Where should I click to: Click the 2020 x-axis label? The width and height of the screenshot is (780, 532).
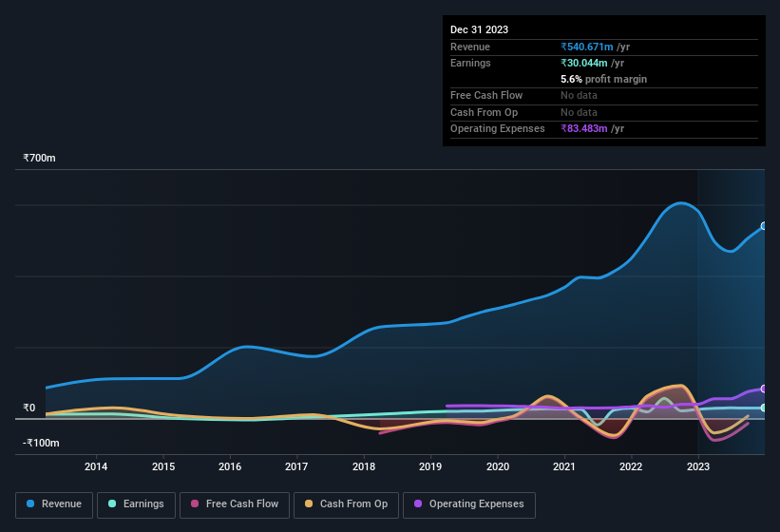(x=498, y=466)
